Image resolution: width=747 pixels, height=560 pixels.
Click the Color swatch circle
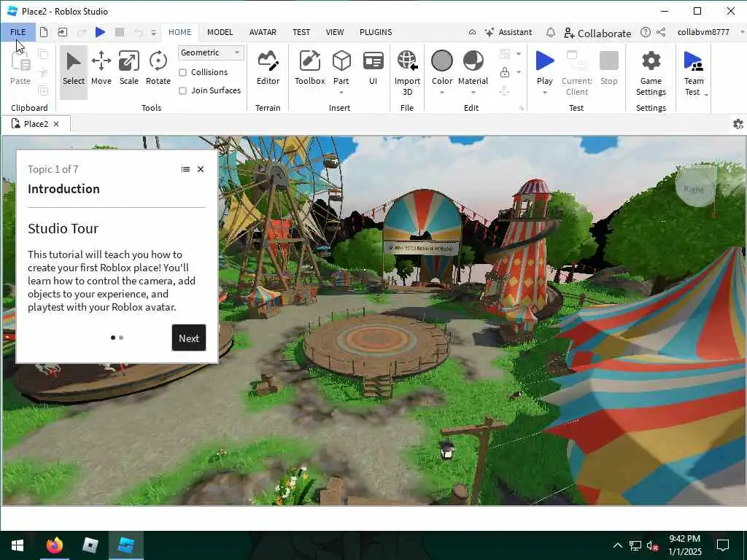coord(441,61)
